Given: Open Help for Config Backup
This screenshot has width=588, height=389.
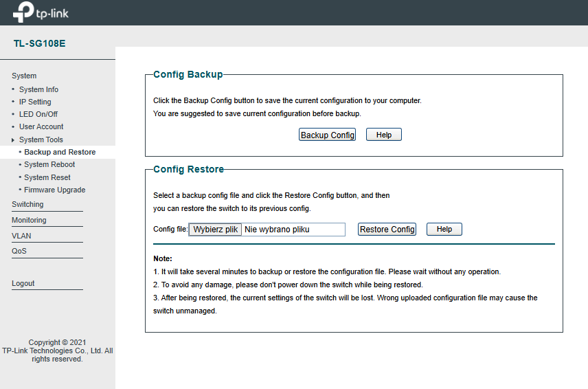Looking at the screenshot, I should click(x=383, y=135).
